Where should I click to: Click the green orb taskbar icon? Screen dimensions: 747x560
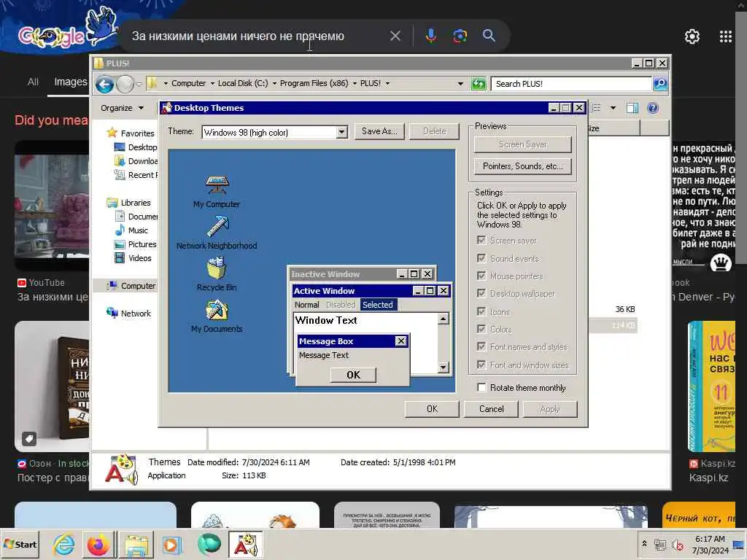tap(209, 544)
